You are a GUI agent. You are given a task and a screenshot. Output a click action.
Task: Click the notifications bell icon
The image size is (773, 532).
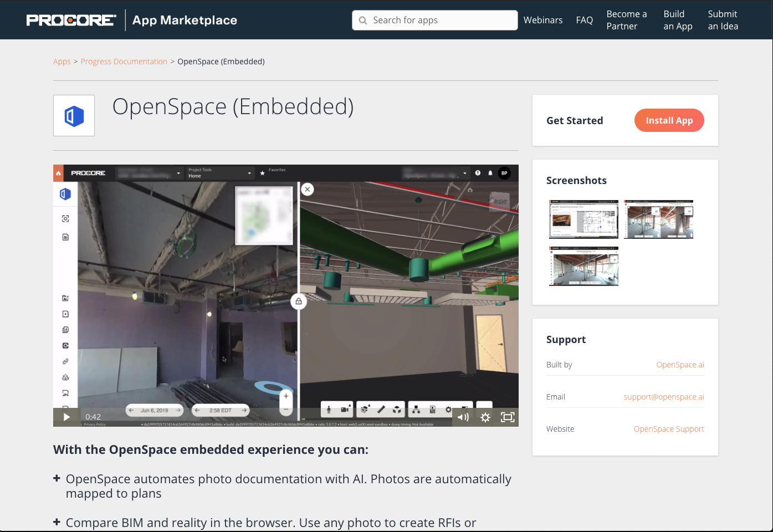490,173
